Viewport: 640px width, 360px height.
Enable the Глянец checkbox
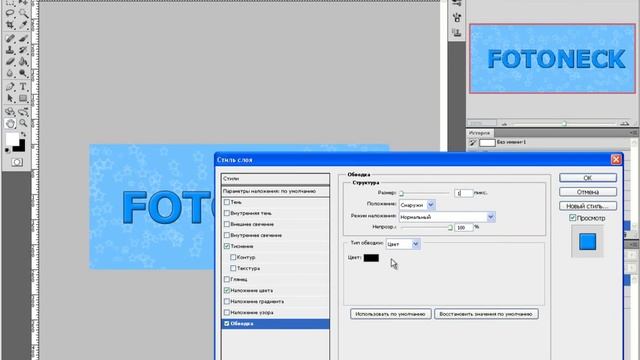(x=227, y=279)
